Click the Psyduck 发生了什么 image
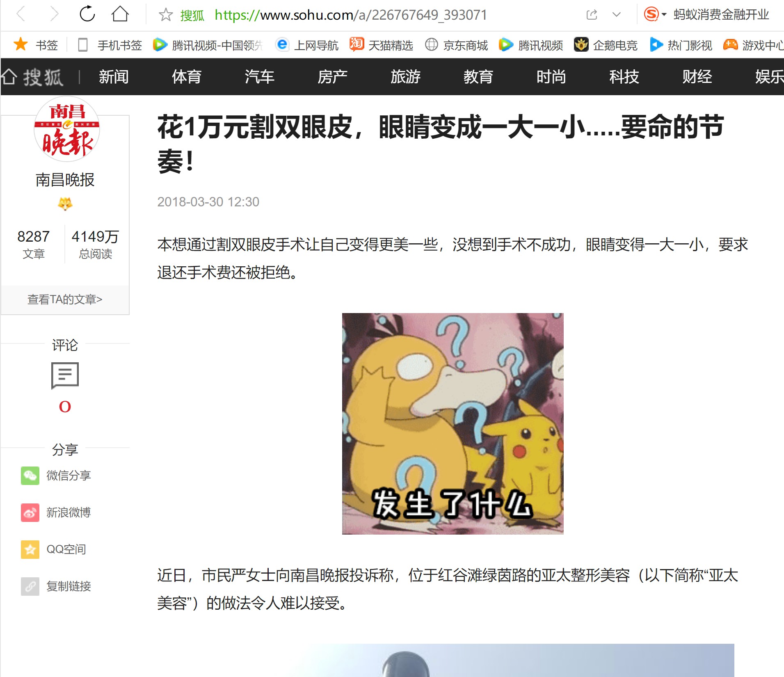784x677 pixels. 453,423
